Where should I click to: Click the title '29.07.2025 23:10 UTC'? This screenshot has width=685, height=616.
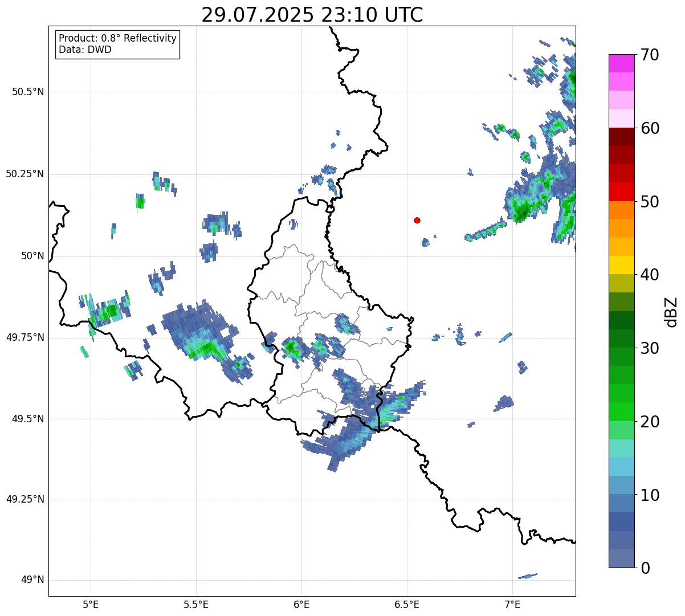312,15
